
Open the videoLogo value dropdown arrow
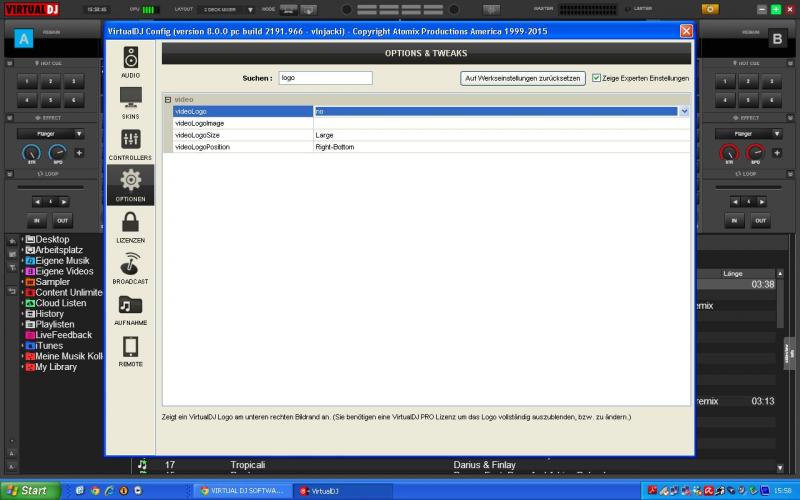(684, 111)
